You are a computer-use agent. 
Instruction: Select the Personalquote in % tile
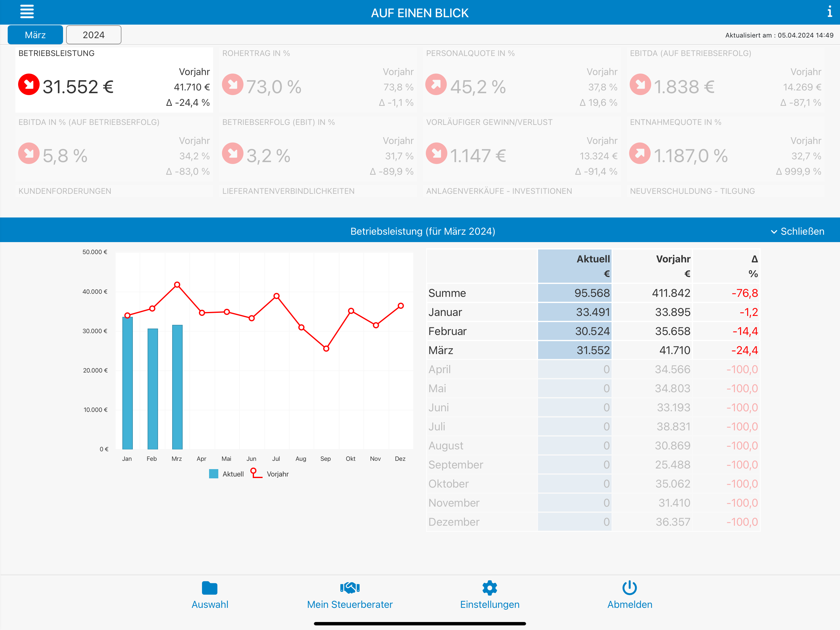click(522, 80)
